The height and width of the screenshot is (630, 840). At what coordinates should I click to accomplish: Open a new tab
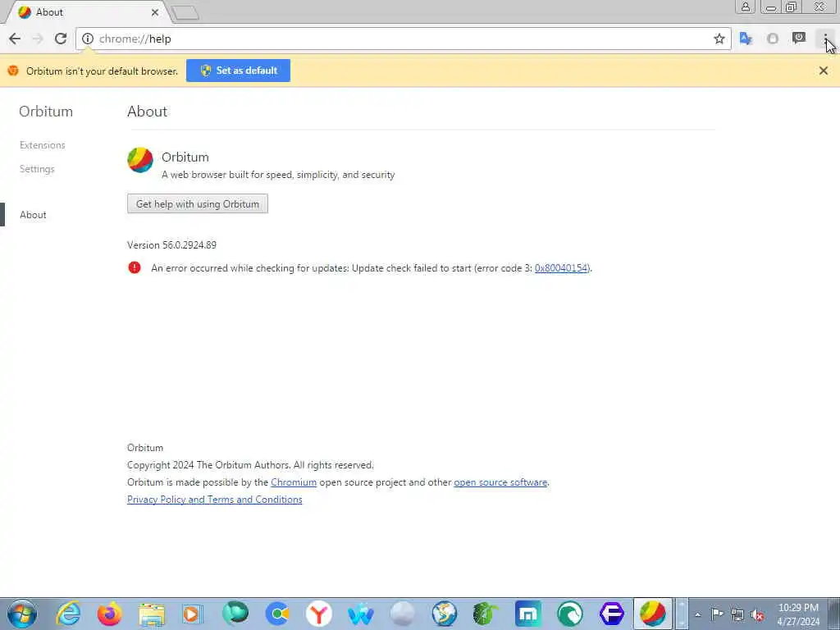[186, 12]
